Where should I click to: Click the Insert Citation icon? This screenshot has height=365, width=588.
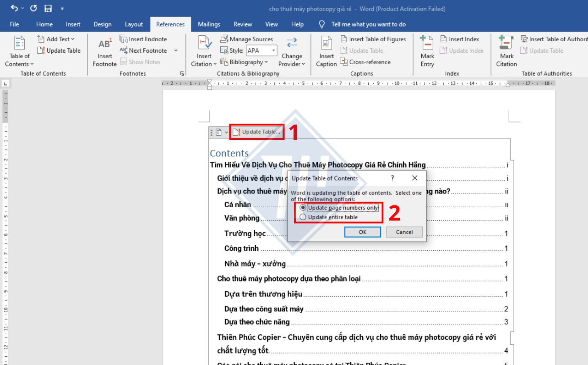click(x=204, y=44)
